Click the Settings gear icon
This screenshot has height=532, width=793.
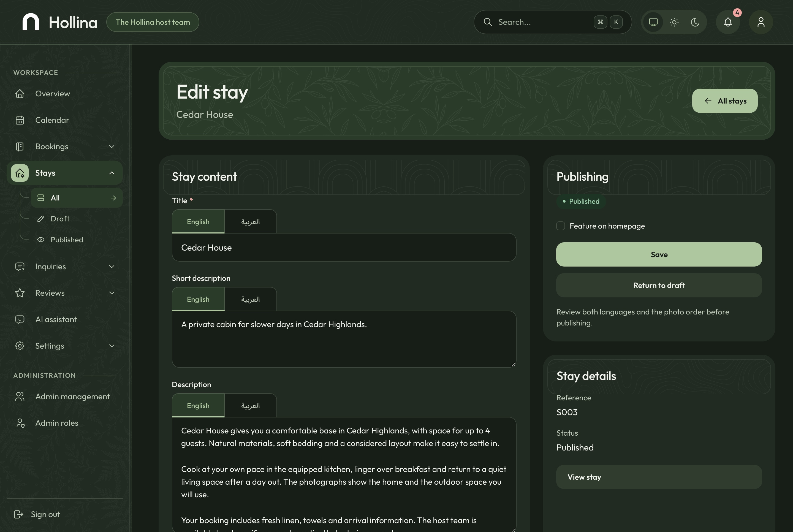point(20,346)
